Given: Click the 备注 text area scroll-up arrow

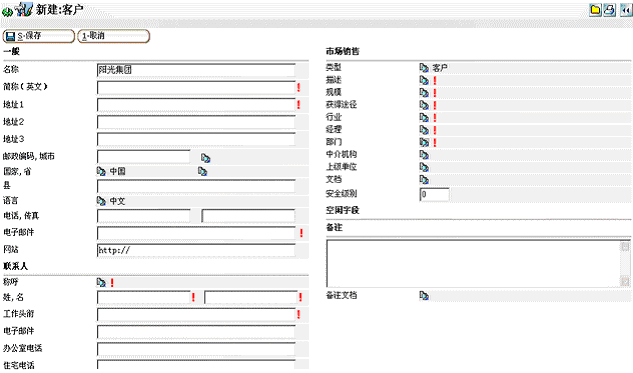Looking at the screenshot, I should [625, 246].
